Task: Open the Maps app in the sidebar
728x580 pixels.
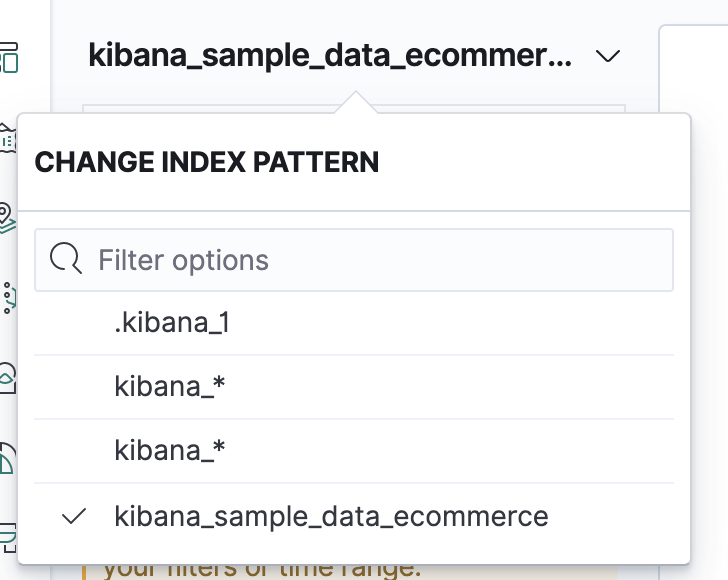Action: click(x=8, y=217)
